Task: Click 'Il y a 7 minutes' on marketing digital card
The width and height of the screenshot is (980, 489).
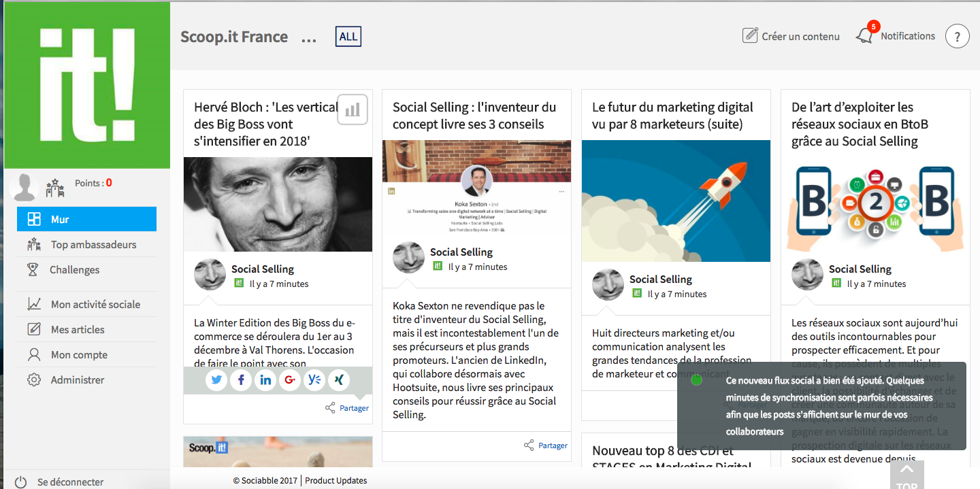Action: pyautogui.click(x=677, y=294)
